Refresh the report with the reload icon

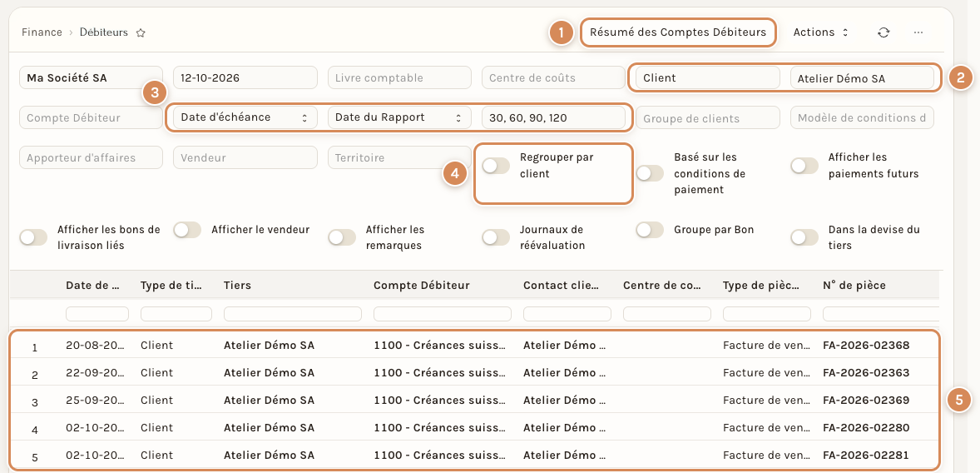[x=883, y=32]
